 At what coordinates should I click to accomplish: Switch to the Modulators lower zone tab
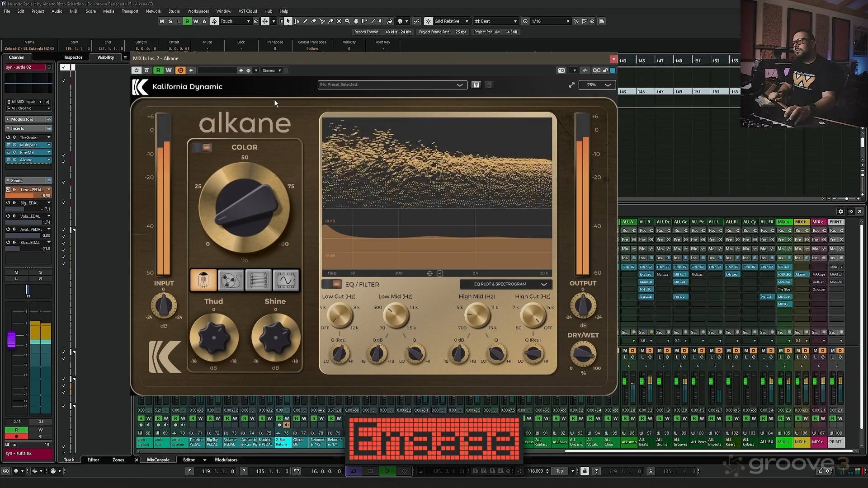coord(226,460)
